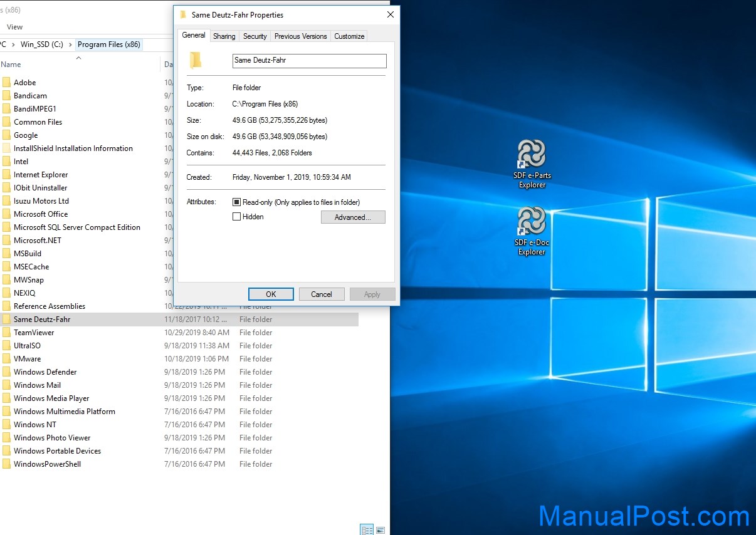Click the folder icon in Properties General tab

pyautogui.click(x=196, y=60)
